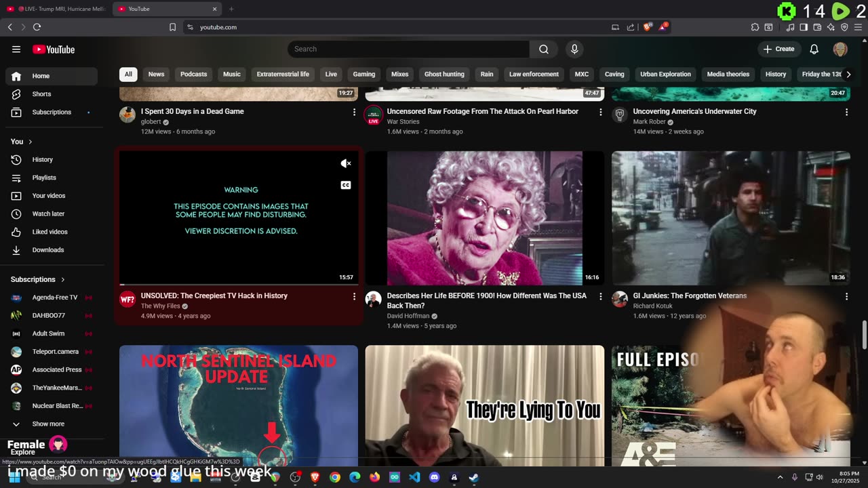Open Discord from the taskbar
This screenshot has height=488, width=868.
(434, 477)
